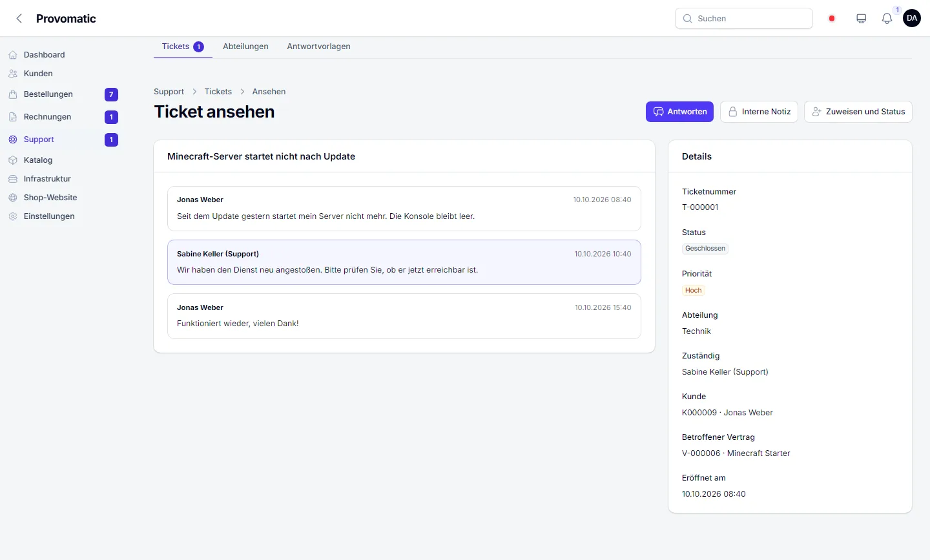Go to Support breadcrumb
The image size is (930, 560).
coord(169,92)
